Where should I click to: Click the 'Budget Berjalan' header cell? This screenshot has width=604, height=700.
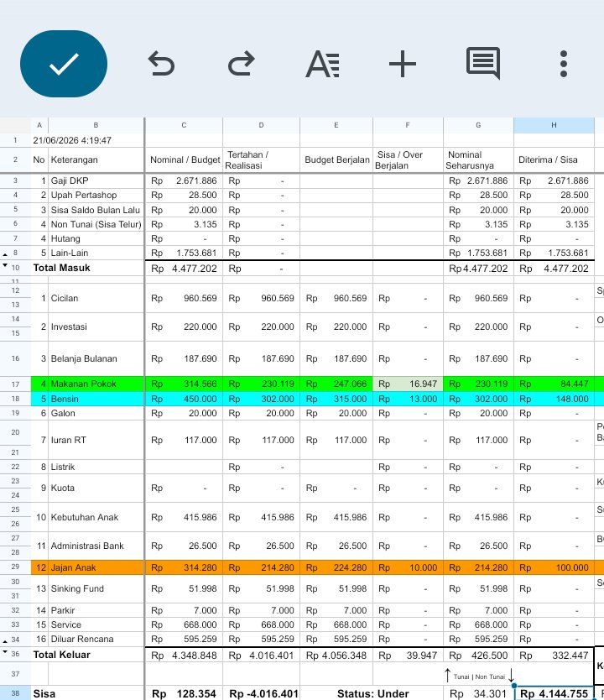pos(336,159)
